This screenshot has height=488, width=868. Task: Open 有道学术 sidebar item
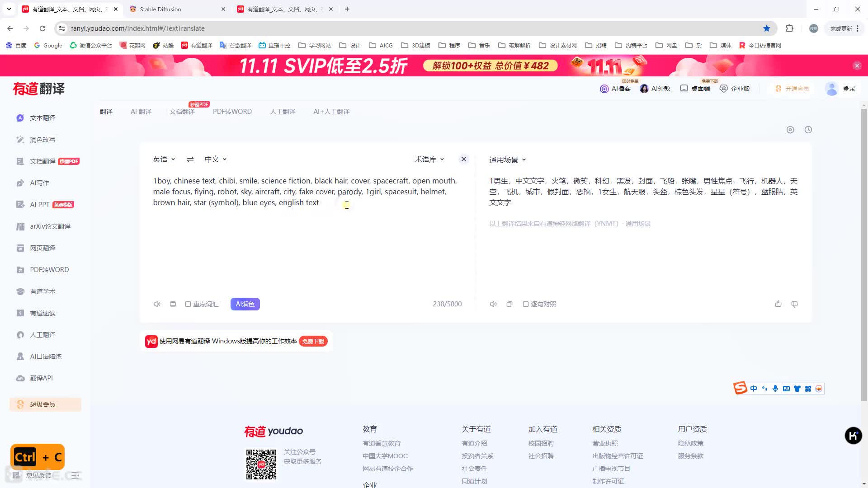point(42,291)
